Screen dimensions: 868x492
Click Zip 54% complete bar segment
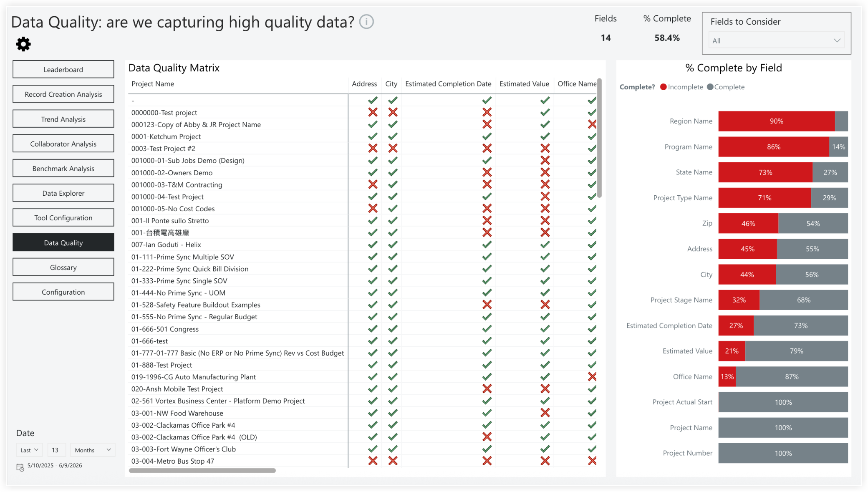click(x=813, y=223)
